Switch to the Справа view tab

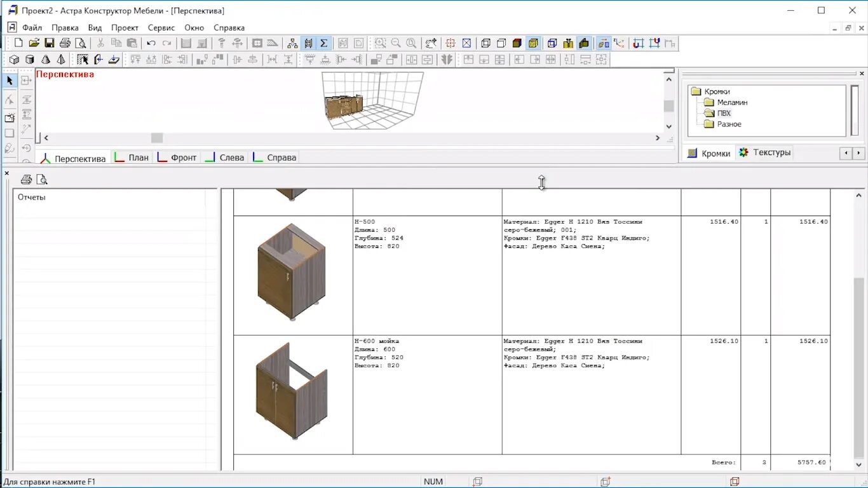pos(275,158)
